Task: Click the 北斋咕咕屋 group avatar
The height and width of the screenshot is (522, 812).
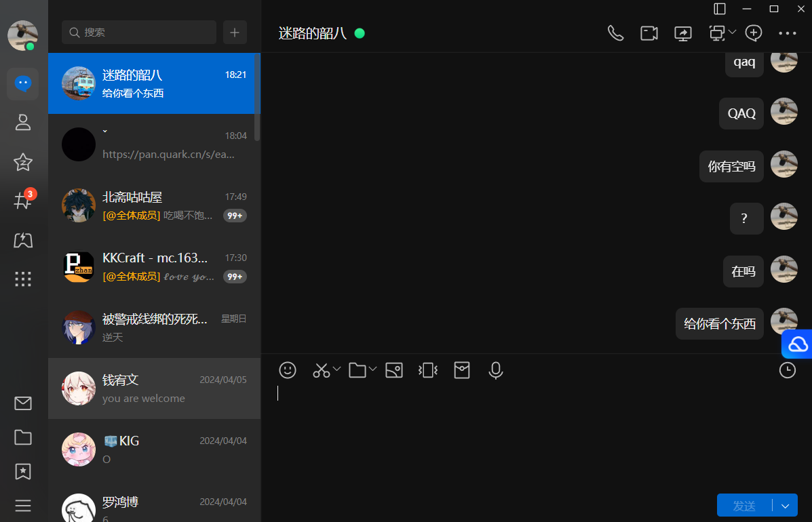Action: 79,205
